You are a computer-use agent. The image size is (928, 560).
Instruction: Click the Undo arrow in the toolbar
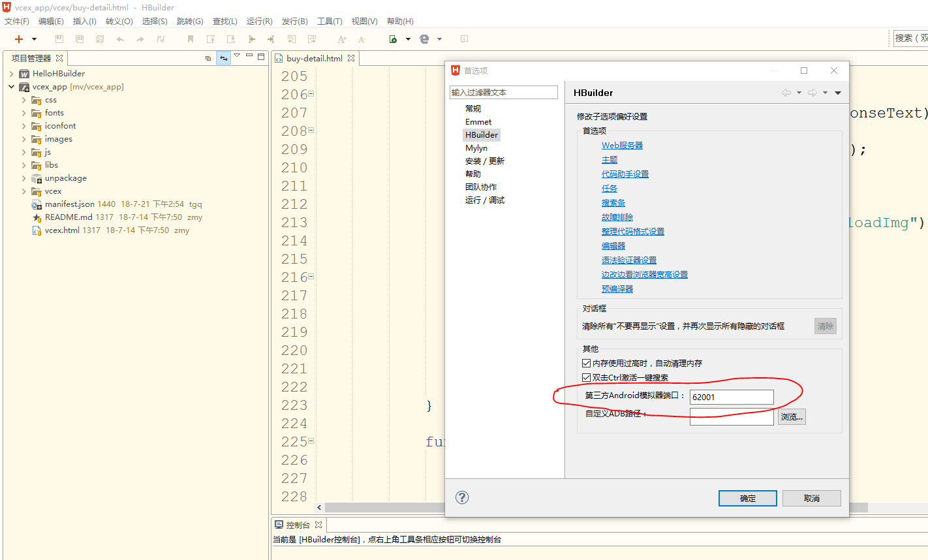click(x=120, y=39)
